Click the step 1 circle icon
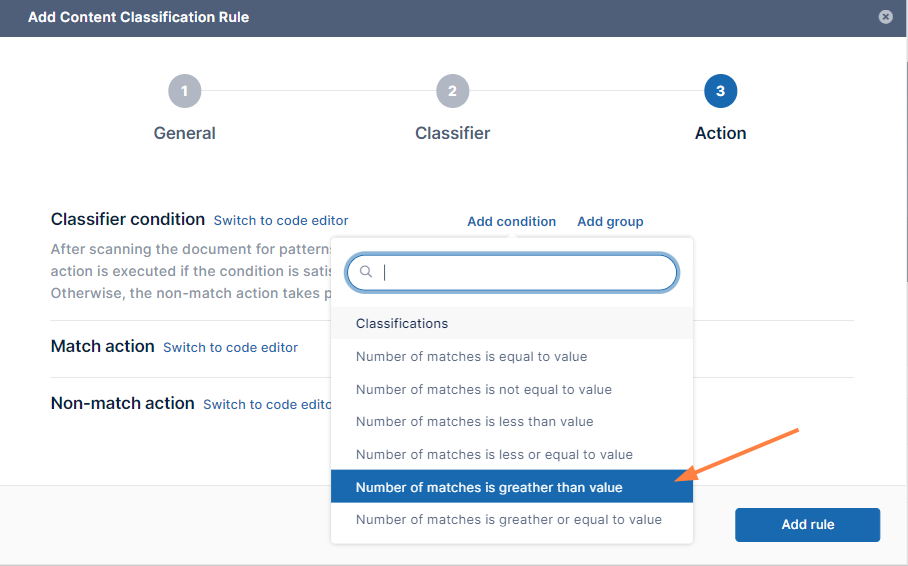The width and height of the screenshot is (908, 566). click(x=184, y=92)
